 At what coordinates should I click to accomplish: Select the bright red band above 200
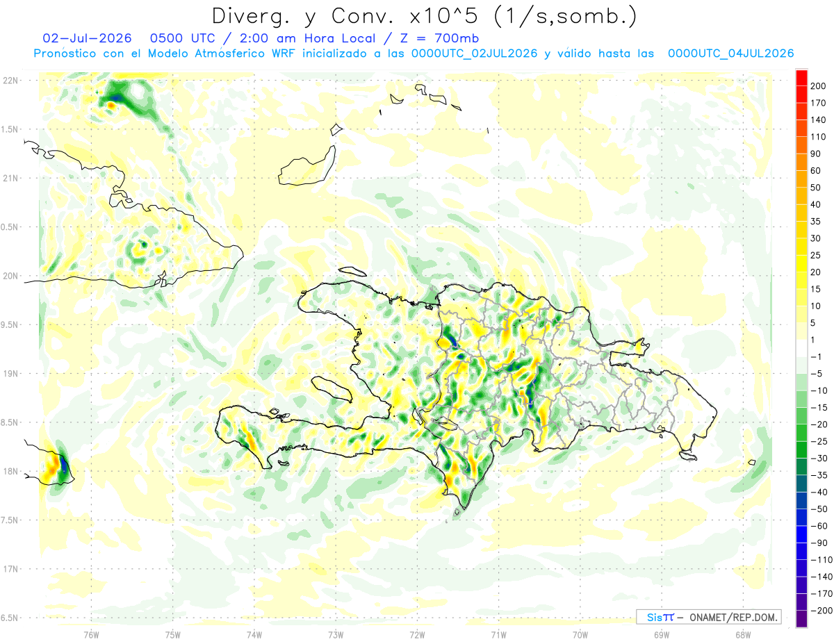[x=802, y=77]
